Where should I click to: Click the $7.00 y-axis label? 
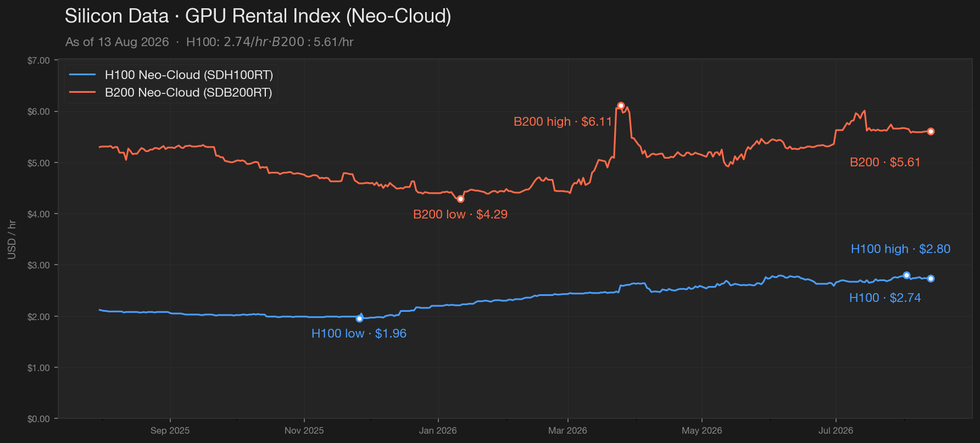38,60
